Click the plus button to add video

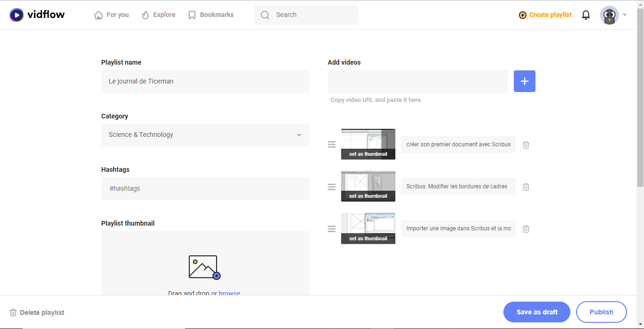525,81
